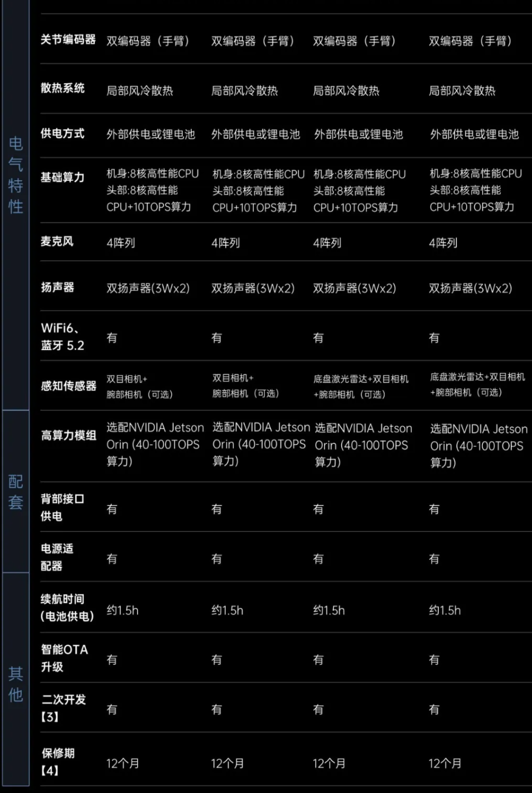Select the 基础算力 row header
The image size is (532, 793).
tap(62, 177)
